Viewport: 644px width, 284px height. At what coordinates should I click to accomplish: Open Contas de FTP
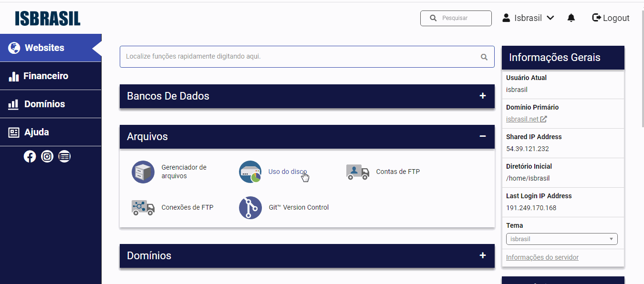click(398, 172)
